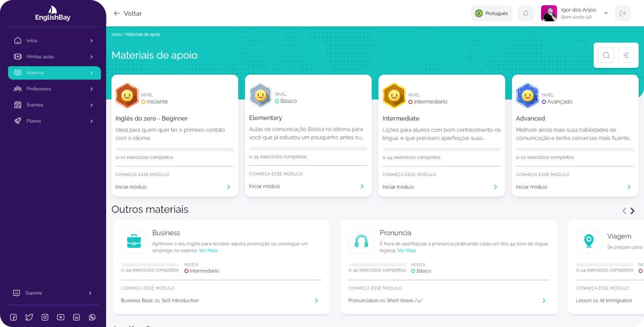Expand the Suporte sidebar item
This screenshot has height=327, width=644.
click(53, 293)
